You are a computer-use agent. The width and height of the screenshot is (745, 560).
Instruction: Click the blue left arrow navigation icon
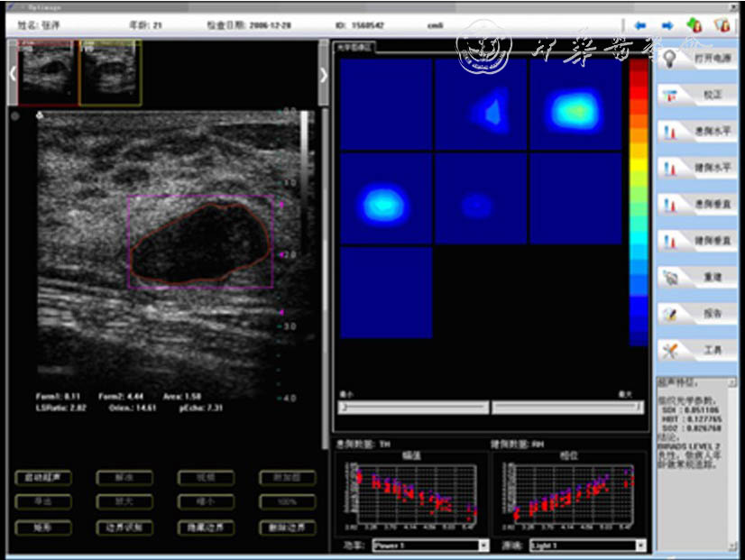pyautogui.click(x=641, y=25)
